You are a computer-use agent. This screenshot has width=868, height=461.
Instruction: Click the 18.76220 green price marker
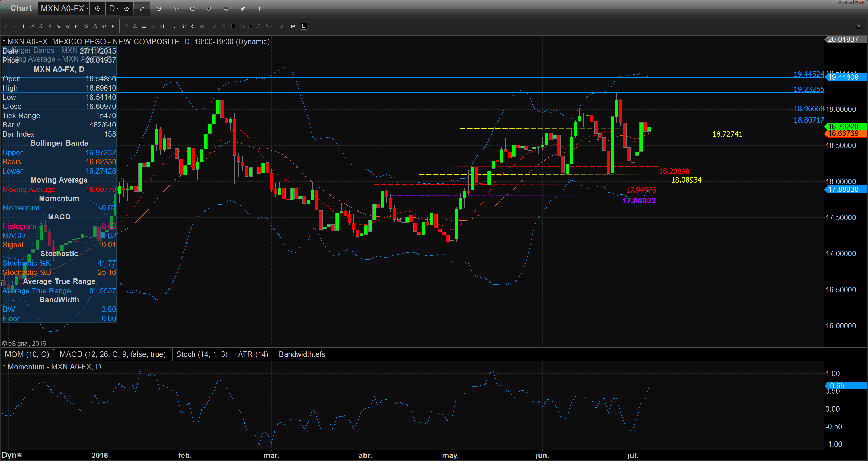846,126
